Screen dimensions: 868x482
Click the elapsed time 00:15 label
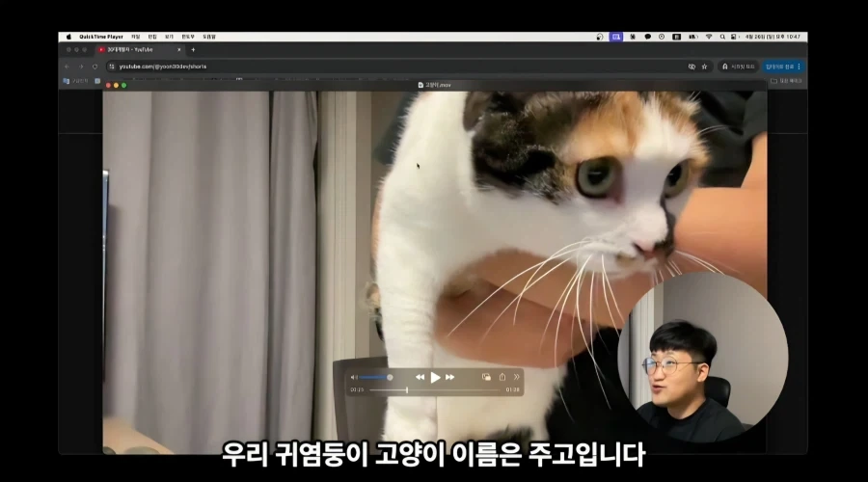tap(357, 390)
